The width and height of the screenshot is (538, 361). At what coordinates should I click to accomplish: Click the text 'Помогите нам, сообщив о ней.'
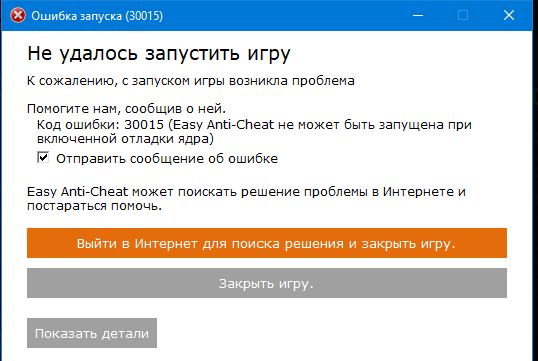coord(126,108)
